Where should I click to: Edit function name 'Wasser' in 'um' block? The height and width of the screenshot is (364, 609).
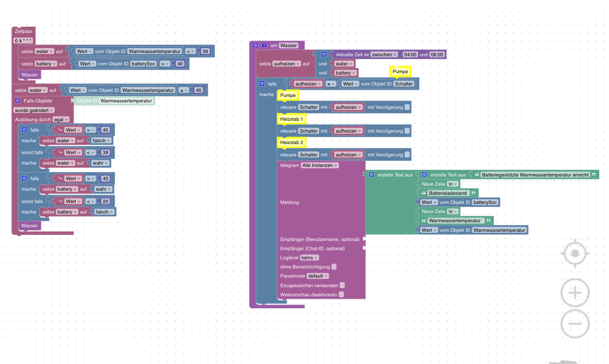[x=288, y=45]
